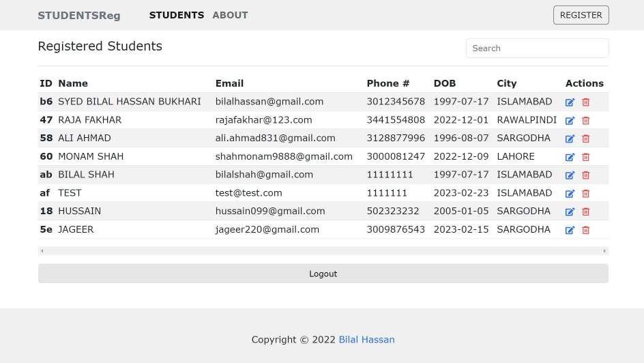Viewport: 644px width, 363px height.
Task: Delete JAGEER student record
Action: [x=586, y=231]
